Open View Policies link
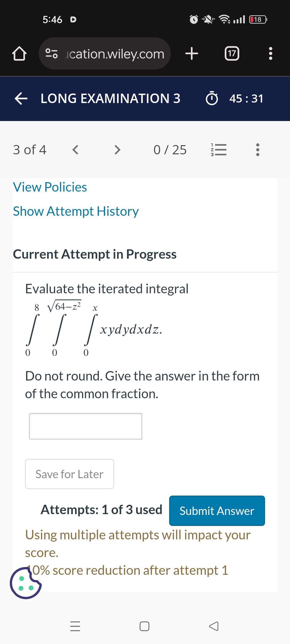290x644 pixels. click(50, 187)
